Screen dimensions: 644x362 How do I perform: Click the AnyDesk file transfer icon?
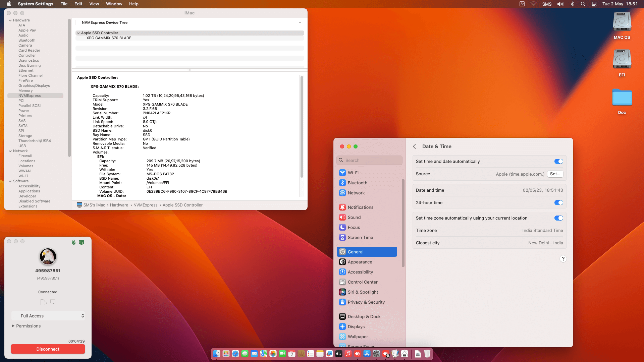tap(44, 302)
